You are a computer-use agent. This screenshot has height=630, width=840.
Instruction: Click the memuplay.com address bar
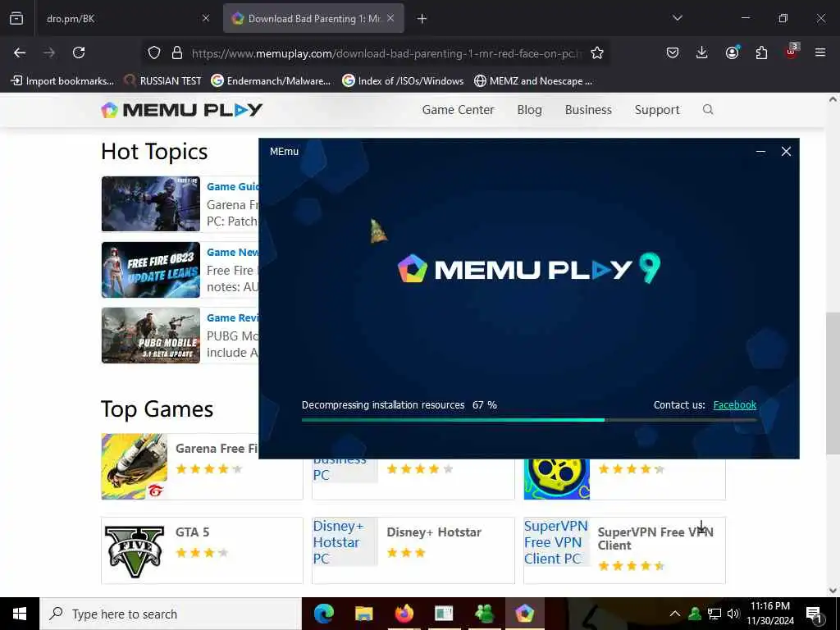[386, 53]
